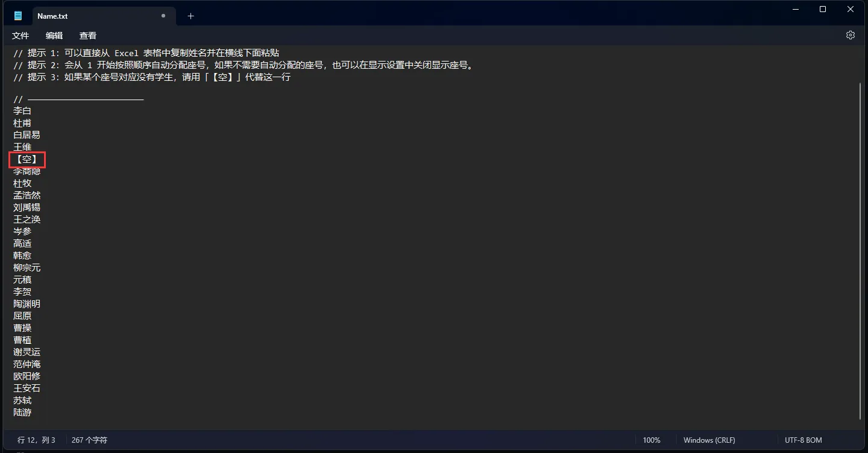Close the Notepad window

851,9
